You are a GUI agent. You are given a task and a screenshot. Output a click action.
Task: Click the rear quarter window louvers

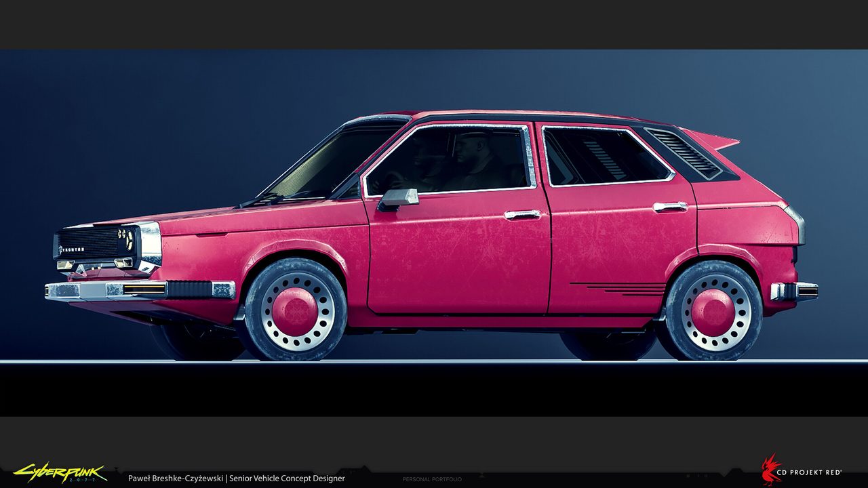pos(684,153)
